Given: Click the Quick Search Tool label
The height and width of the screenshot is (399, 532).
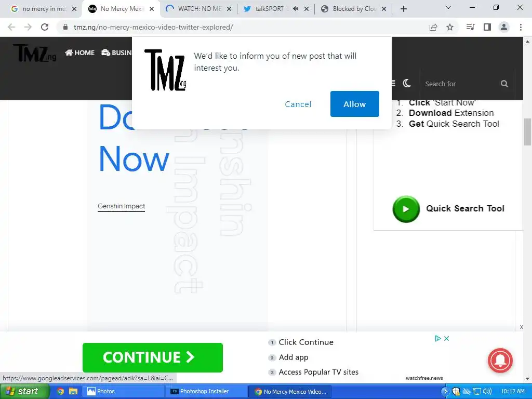Looking at the screenshot, I should coord(465,209).
